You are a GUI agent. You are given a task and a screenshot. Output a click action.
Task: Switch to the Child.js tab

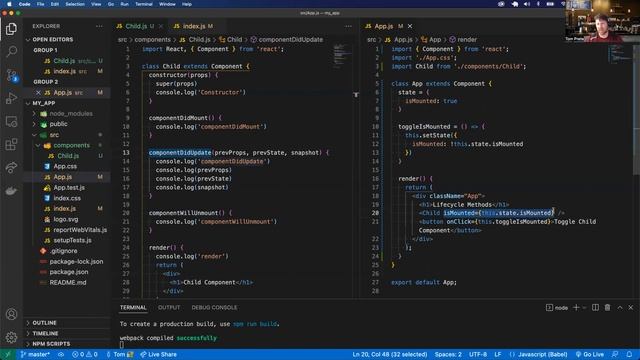[x=136, y=26]
